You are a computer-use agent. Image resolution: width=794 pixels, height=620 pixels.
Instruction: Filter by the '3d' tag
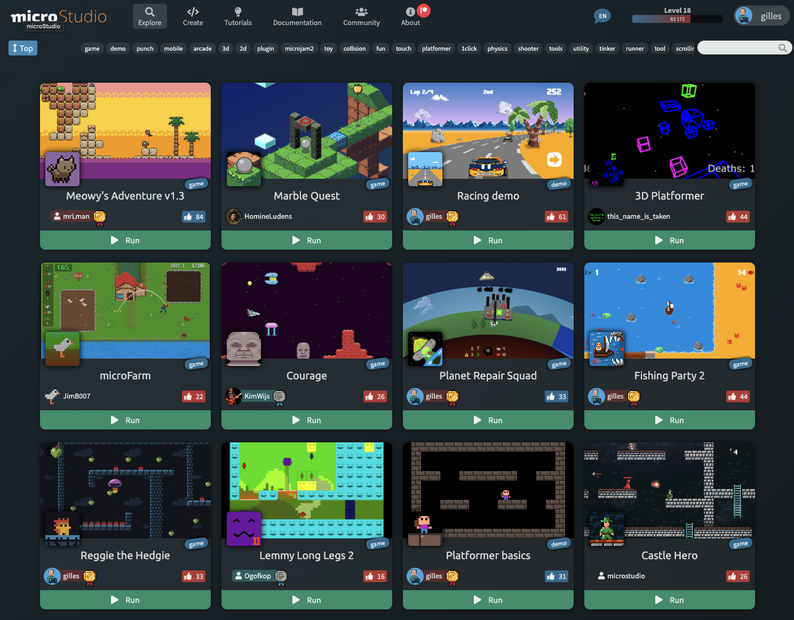[x=226, y=49]
